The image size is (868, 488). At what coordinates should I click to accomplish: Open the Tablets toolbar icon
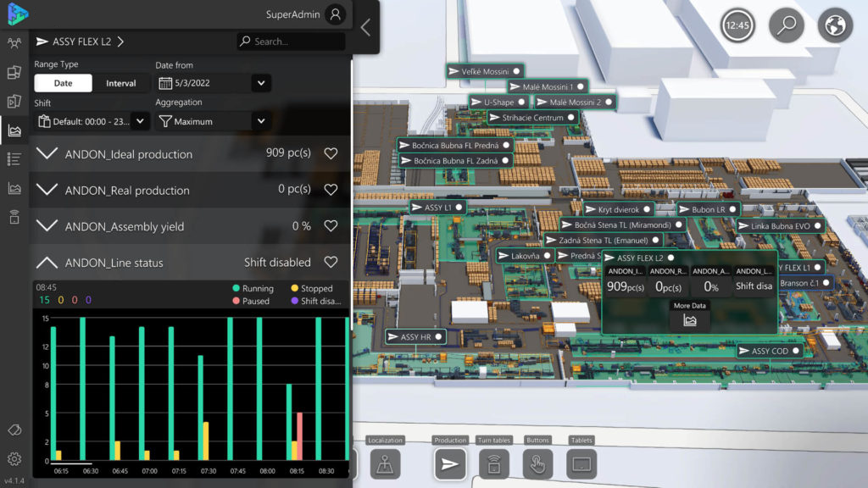coord(581,463)
